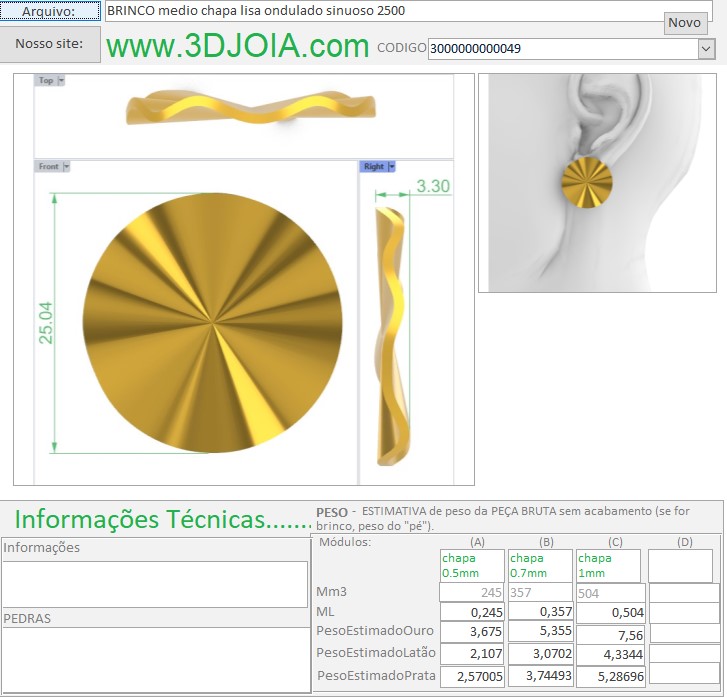Expand the CODIGO dropdown arrow
This screenshot has width=727, height=697.
point(705,48)
